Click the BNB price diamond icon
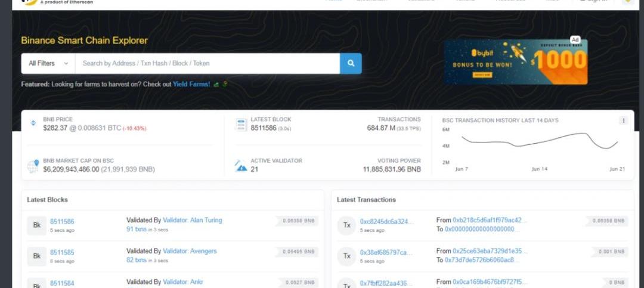The height and width of the screenshot is (288, 644). click(x=33, y=123)
